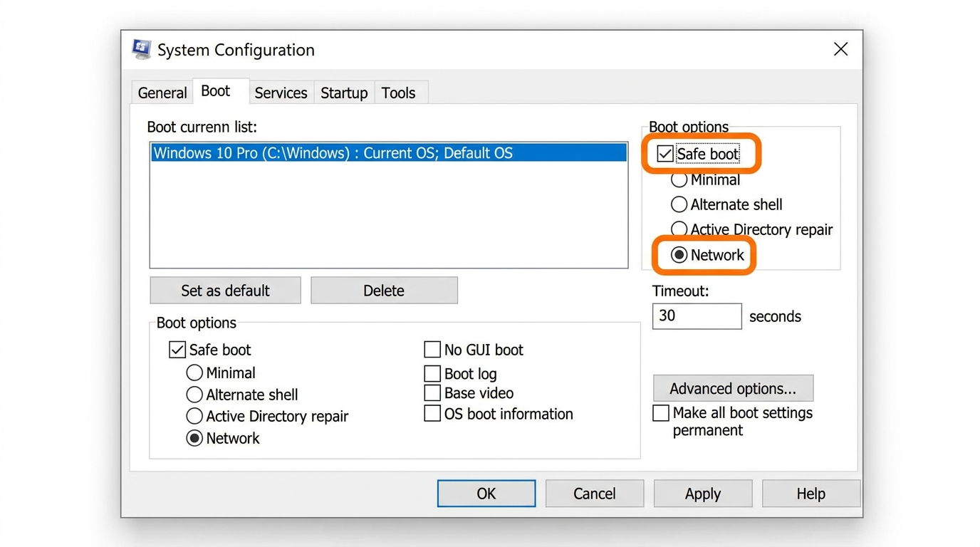Enable Base video

pyautogui.click(x=432, y=392)
